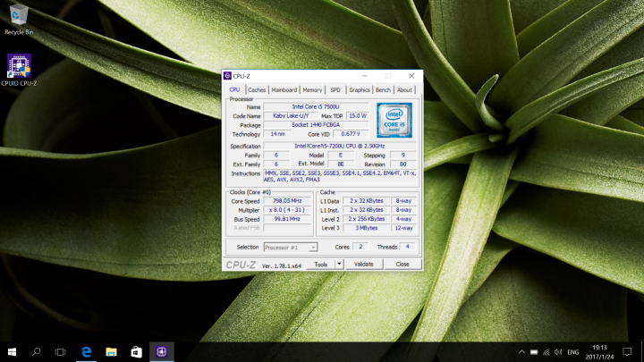This screenshot has height=362, width=644.
Task: Open taskbar search magnifier icon
Action: [37, 351]
